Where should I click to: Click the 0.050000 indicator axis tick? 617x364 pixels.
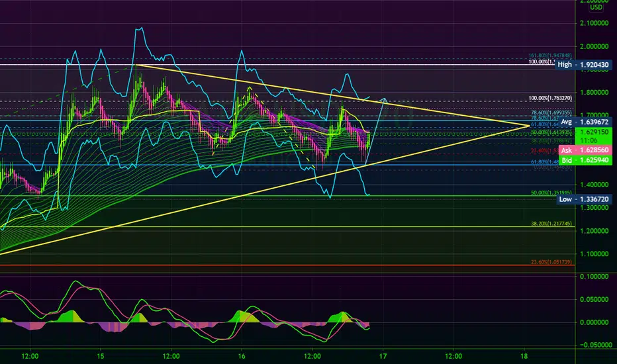594,299
